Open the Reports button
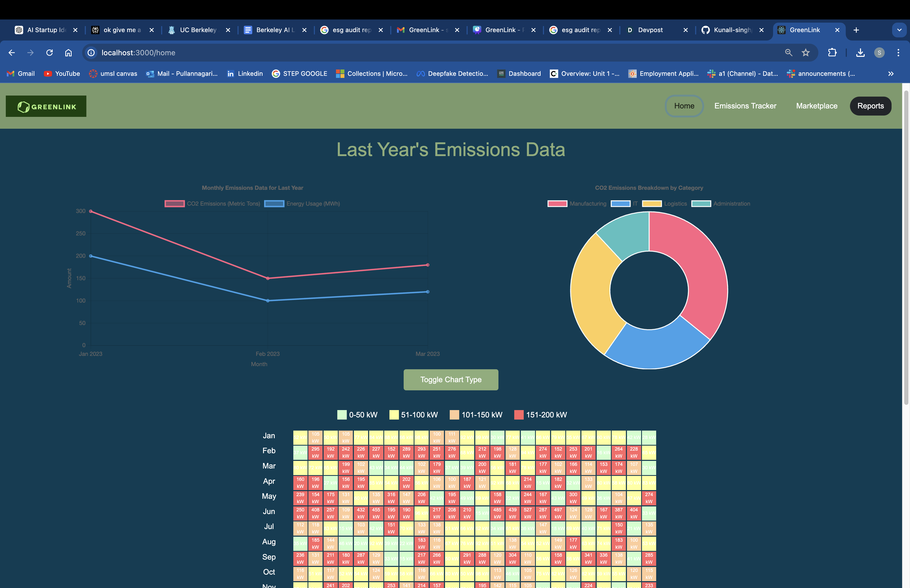Screen dimensions: 910x588 (x=870, y=106)
